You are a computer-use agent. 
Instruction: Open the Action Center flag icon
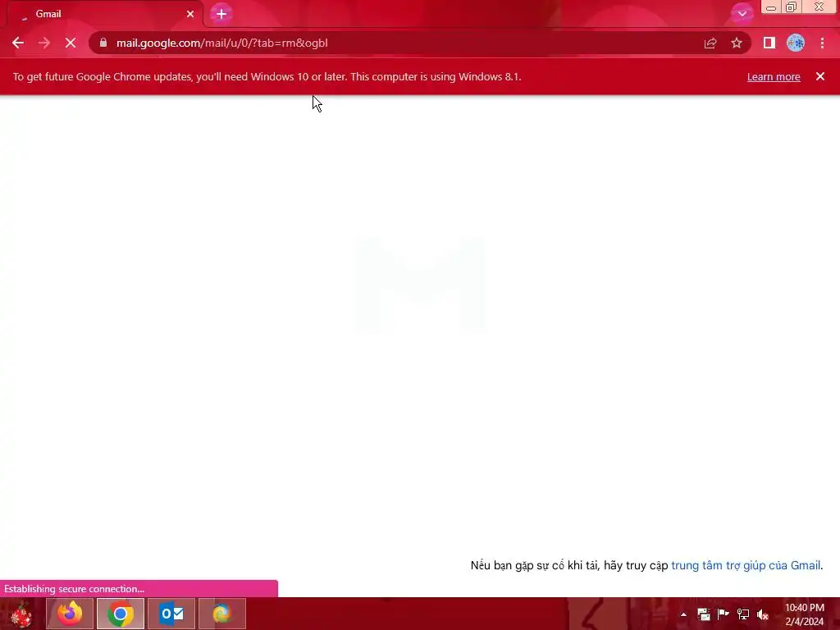click(x=724, y=614)
